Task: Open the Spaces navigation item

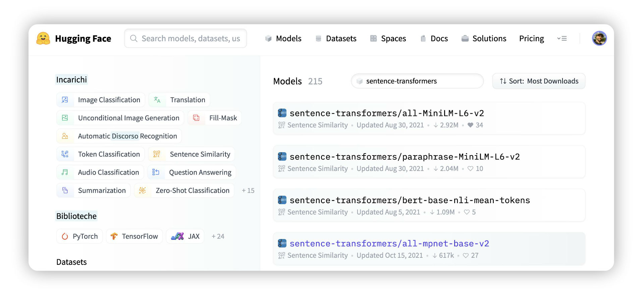Action: [388, 39]
